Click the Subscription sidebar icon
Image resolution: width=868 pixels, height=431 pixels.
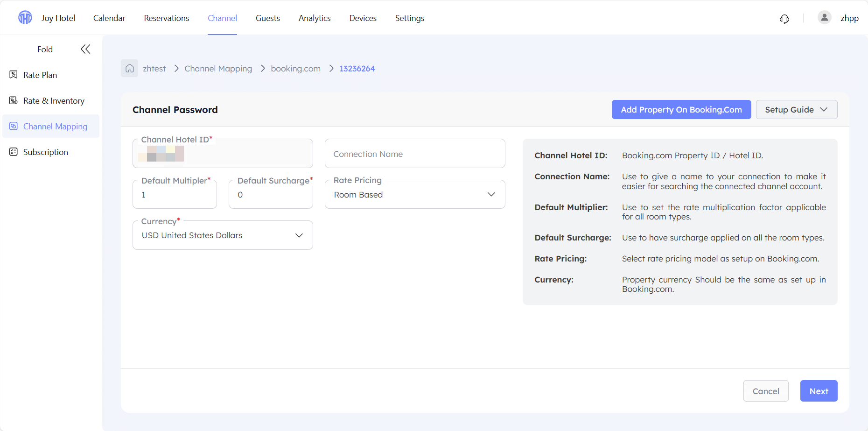click(14, 152)
